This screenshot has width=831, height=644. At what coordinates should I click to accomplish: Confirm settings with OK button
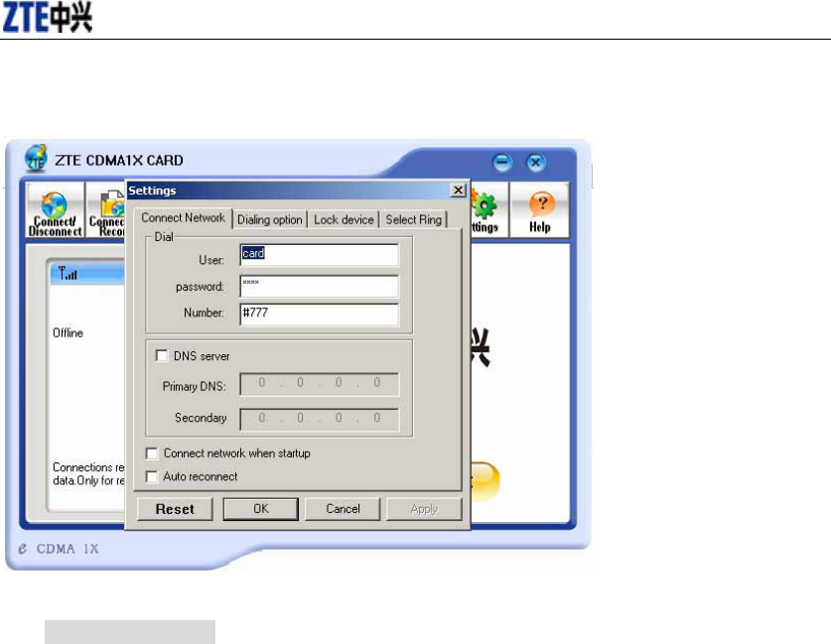[x=261, y=509]
